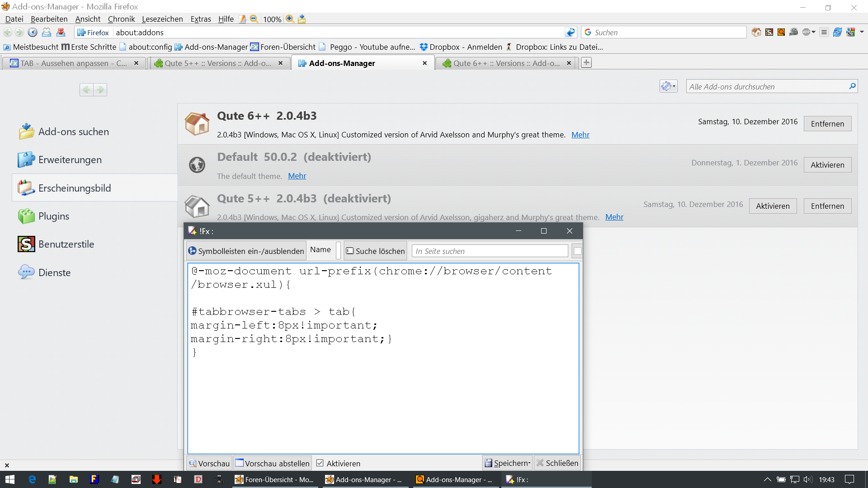Select Erweiterungen in the sidebar
The height and width of the screenshot is (488, 868).
(70, 160)
